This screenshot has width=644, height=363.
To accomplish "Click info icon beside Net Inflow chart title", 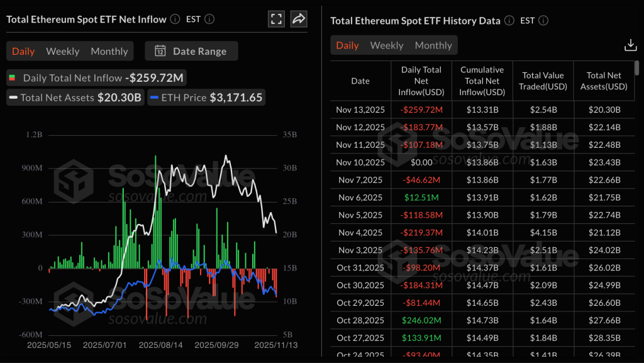I will (x=175, y=19).
